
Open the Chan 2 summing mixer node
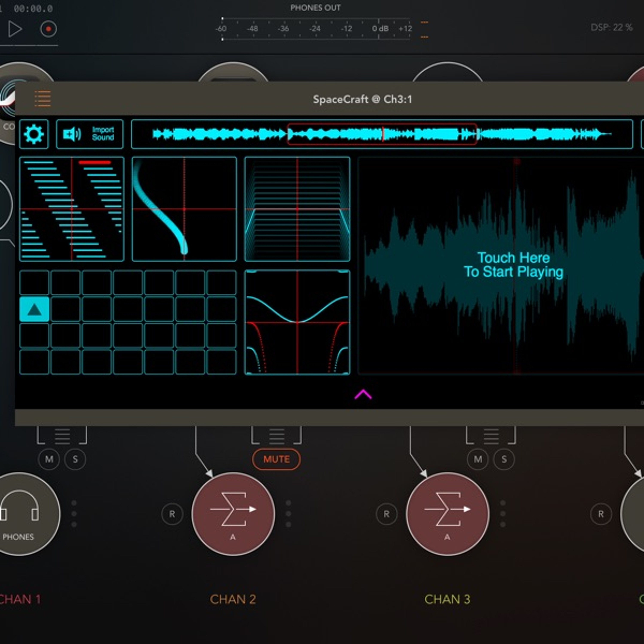tap(233, 514)
